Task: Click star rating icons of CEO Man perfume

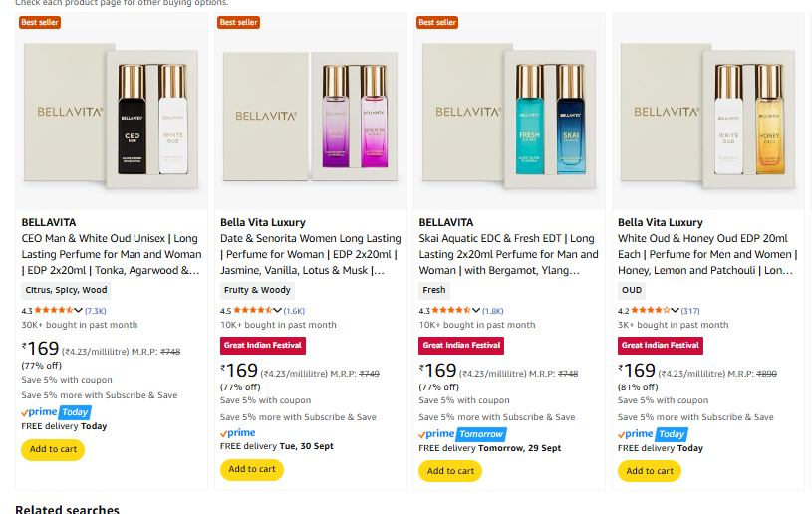Action: (x=54, y=311)
